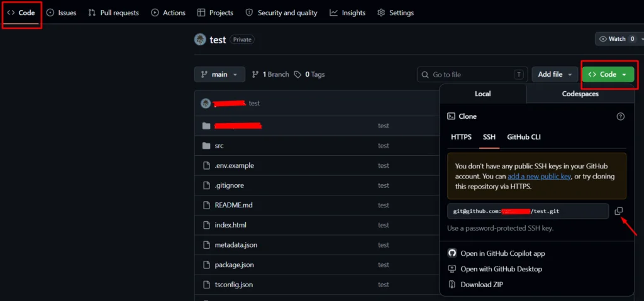644x301 pixels.
Task: Click the Download ZIP archive icon
Action: (452, 285)
